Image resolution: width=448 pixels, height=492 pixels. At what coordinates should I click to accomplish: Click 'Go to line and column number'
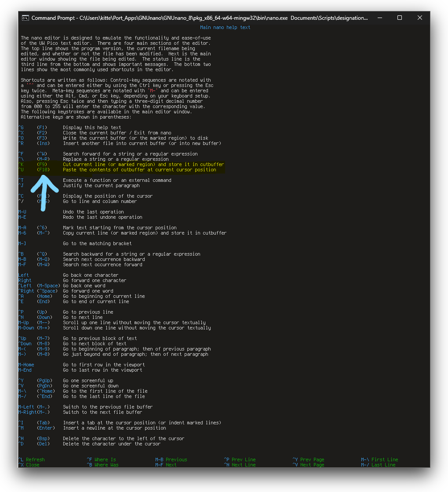pyautogui.click(x=100, y=202)
